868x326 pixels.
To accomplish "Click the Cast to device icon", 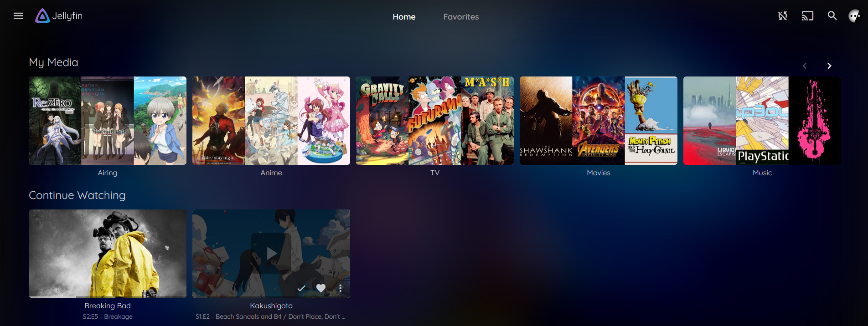I will pyautogui.click(x=807, y=16).
